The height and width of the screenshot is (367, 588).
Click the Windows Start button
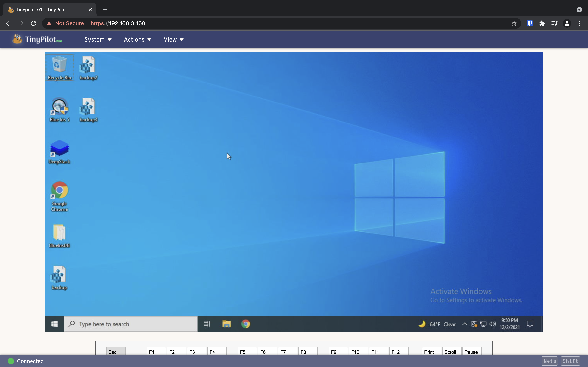(54, 324)
